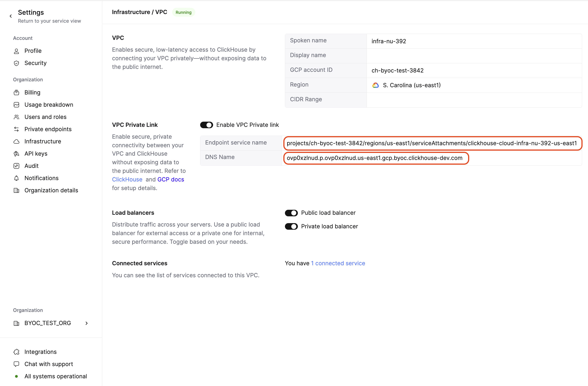588x386 pixels.
Task: Open the ClickHouse setup docs link
Action: pyautogui.click(x=127, y=179)
